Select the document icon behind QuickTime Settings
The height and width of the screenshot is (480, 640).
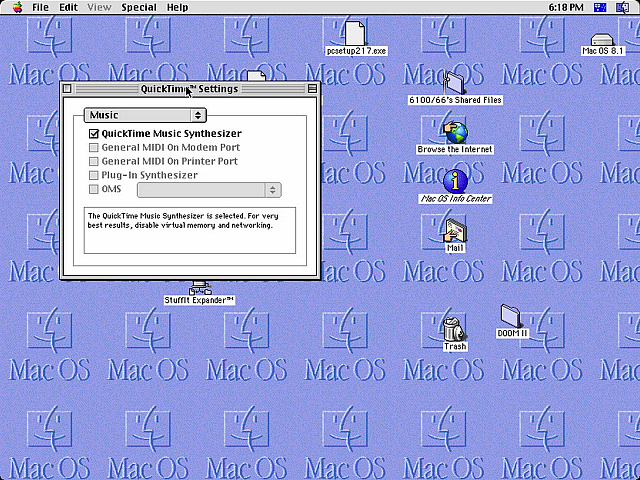[x=256, y=76]
